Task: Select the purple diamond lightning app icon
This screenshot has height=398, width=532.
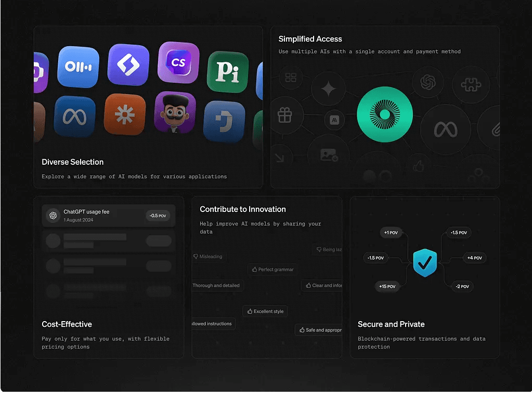Action: pyautogui.click(x=128, y=64)
